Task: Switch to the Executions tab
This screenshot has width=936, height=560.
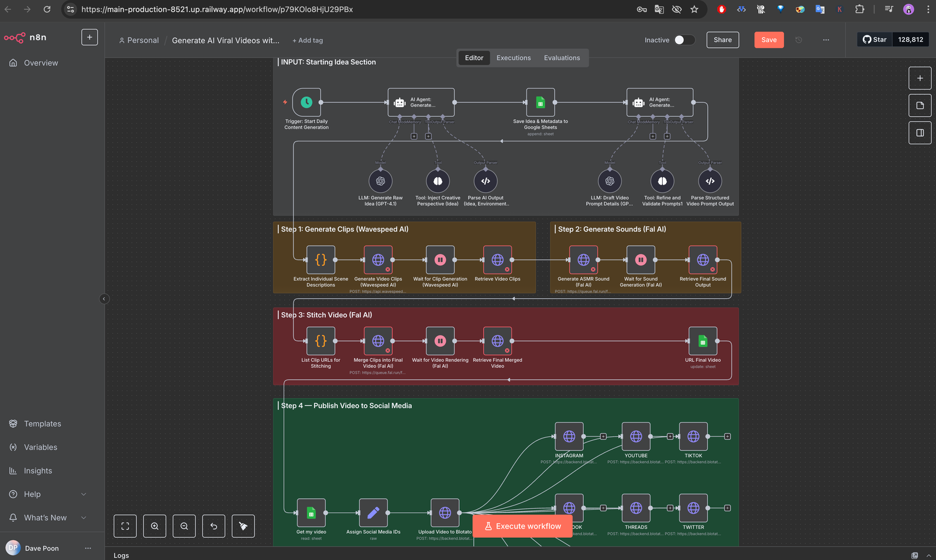Action: pyautogui.click(x=513, y=57)
